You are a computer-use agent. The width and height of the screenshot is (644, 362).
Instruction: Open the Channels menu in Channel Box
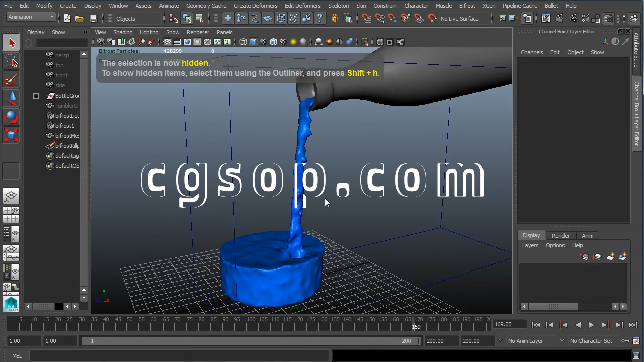pyautogui.click(x=532, y=52)
